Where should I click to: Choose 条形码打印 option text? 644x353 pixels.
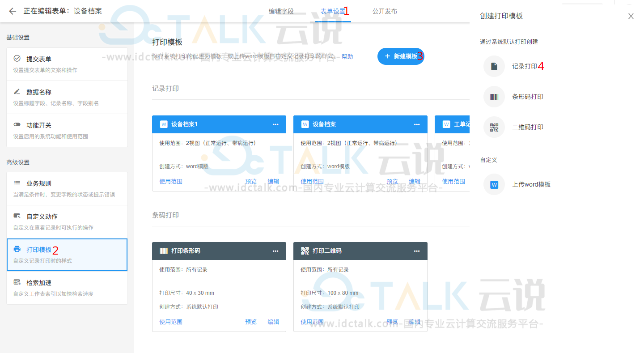tap(528, 97)
